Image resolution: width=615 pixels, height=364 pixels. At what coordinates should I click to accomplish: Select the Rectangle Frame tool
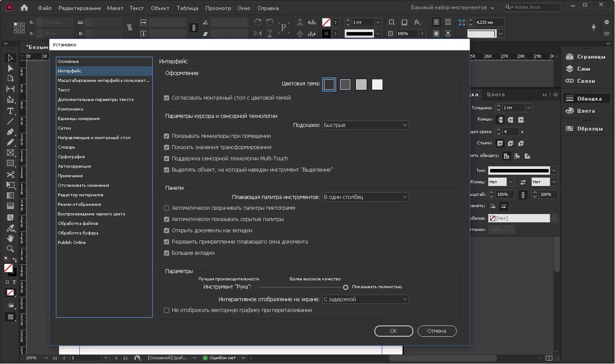coord(10,153)
